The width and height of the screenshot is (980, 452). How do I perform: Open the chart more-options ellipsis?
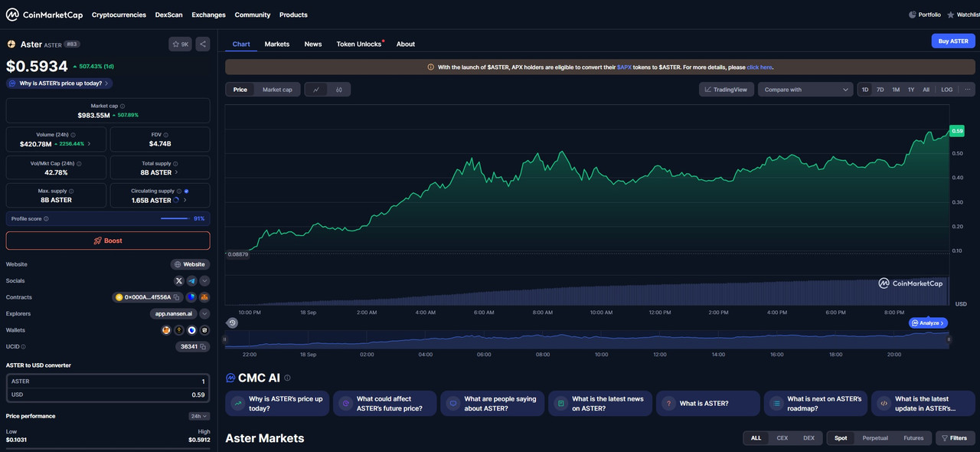tap(967, 90)
